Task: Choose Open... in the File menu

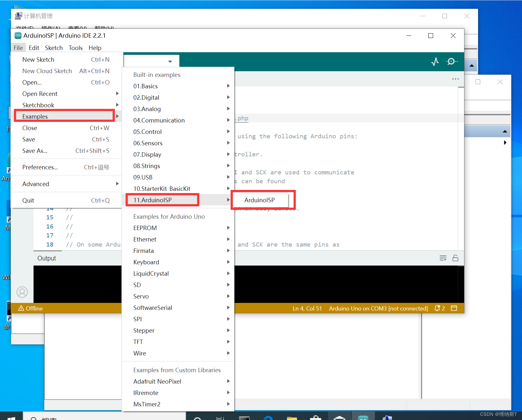Action: [x=66, y=82]
